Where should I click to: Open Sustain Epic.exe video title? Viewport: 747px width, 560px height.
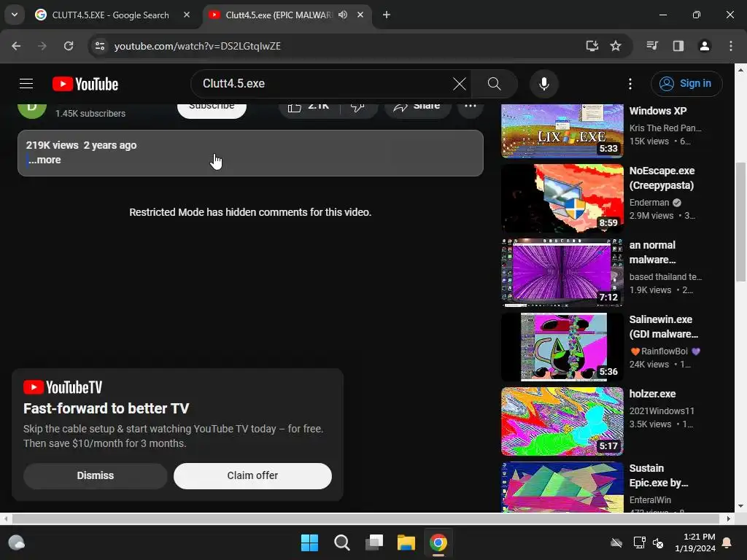coord(659,475)
